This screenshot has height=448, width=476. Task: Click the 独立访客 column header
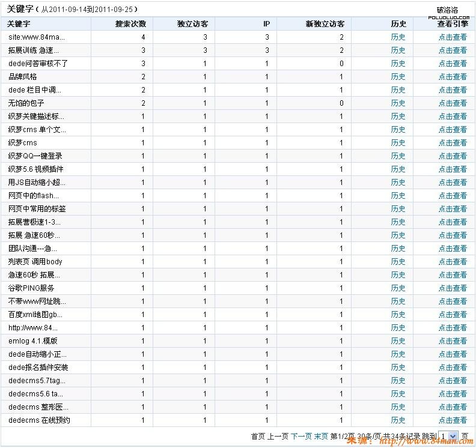point(193,24)
